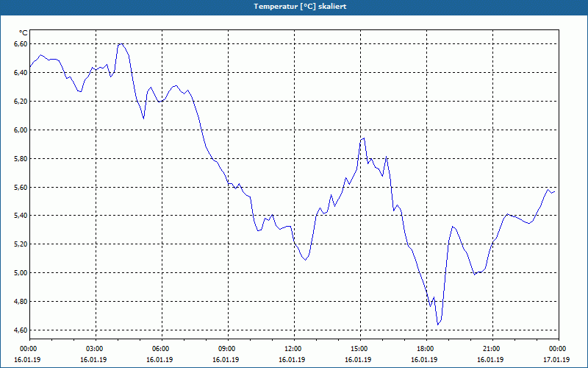Click the 6,20 y-axis label

21,102
